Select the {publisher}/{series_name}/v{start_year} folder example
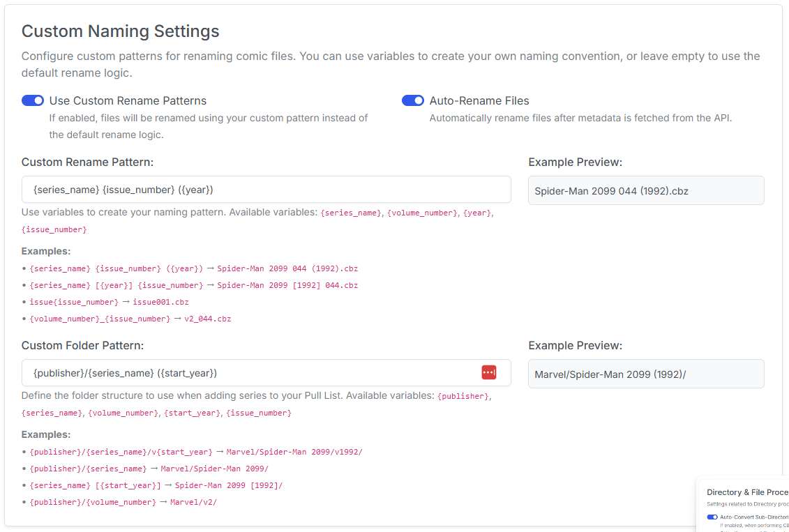Screen dimensions: 789x532 tap(122, 451)
